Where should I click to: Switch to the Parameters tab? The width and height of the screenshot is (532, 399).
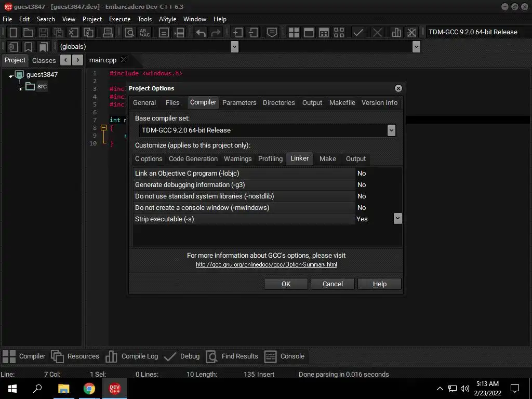coord(239,103)
